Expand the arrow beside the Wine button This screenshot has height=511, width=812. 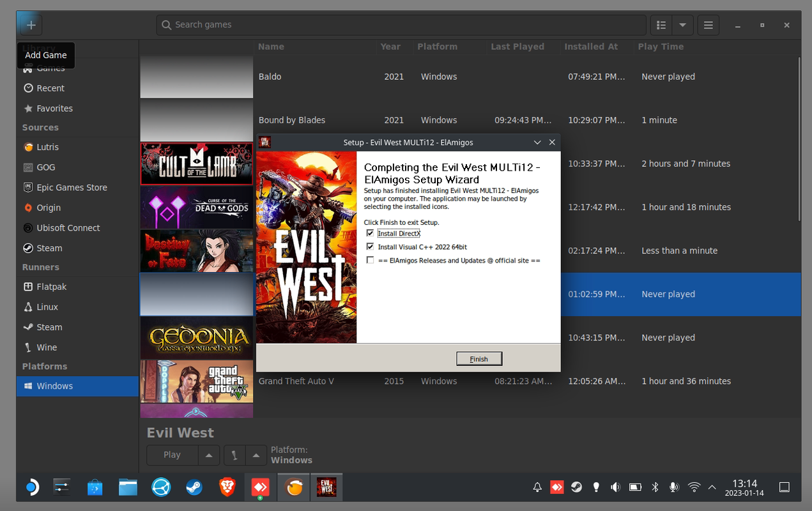point(256,455)
